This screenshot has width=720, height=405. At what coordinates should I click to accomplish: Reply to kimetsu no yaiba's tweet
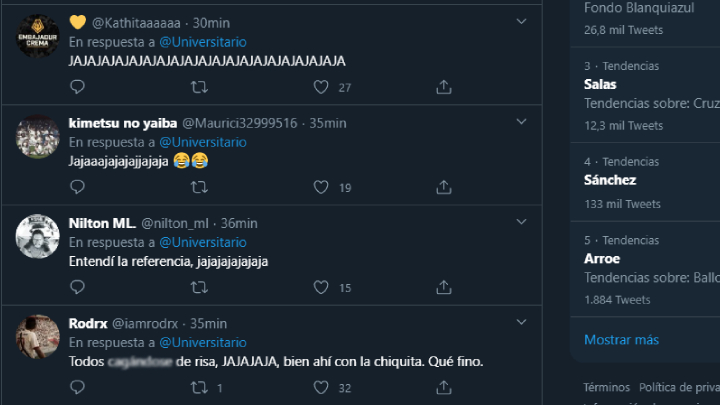click(x=77, y=187)
